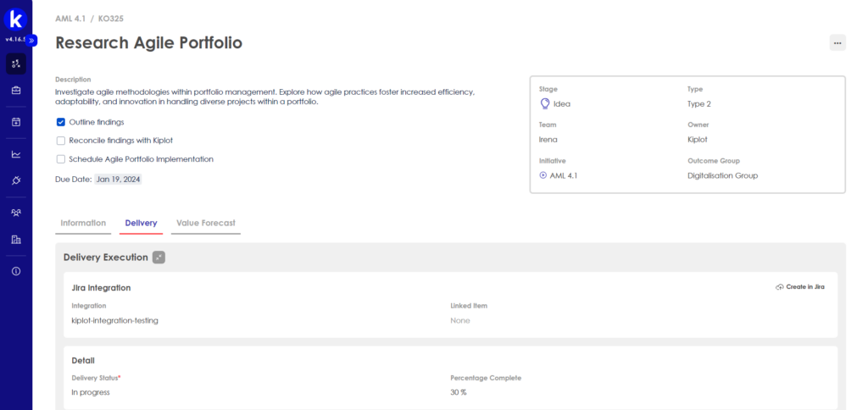
Task: Click the Due Date Jan 19, 2024 value
Action: [x=118, y=180]
